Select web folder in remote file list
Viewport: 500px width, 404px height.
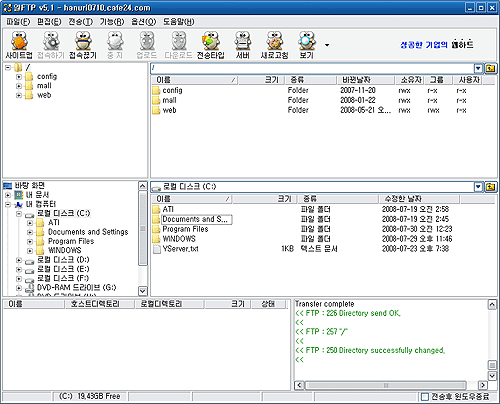coord(169,110)
